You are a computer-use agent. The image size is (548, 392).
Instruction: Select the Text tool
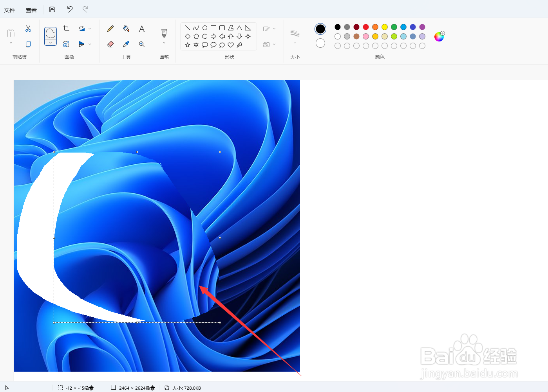pyautogui.click(x=142, y=29)
